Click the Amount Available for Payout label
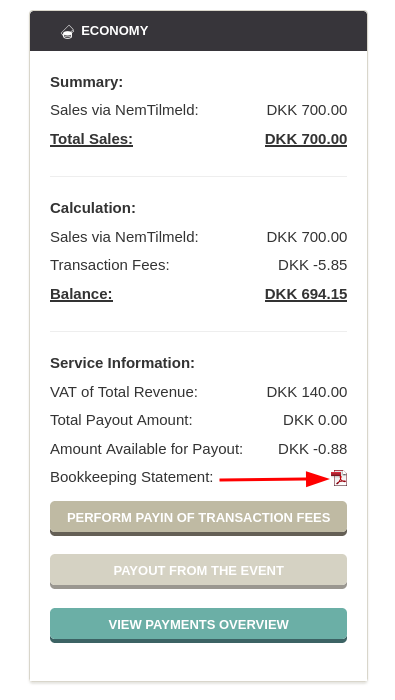395x700 pixels. click(146, 449)
